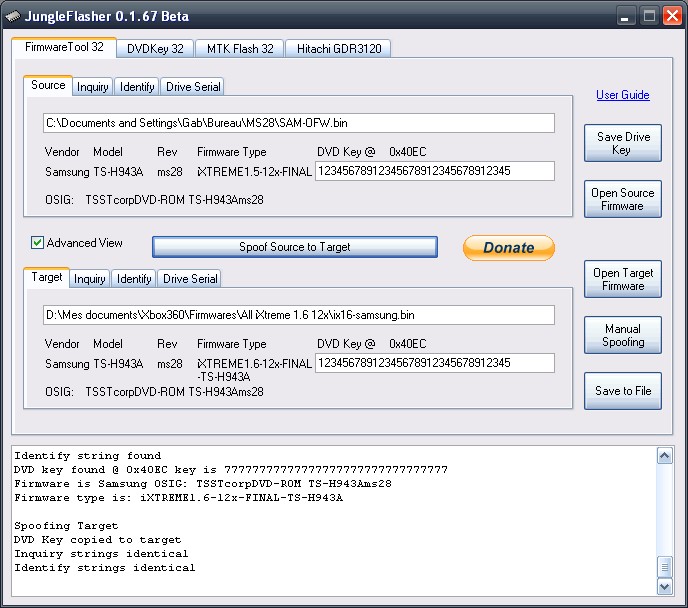
Task: Click the JungleFlasher chip icon in title bar
Action: [x=13, y=16]
